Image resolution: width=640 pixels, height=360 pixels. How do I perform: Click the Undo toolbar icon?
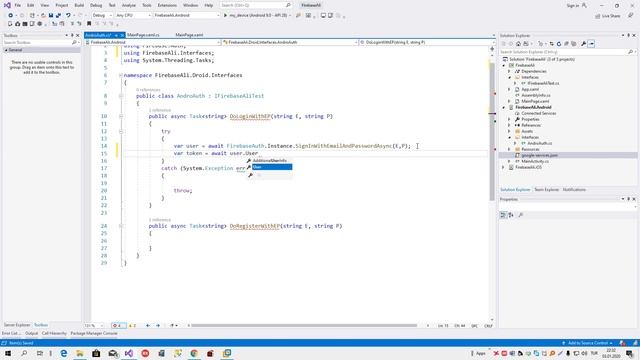pyautogui.click(x=68, y=15)
